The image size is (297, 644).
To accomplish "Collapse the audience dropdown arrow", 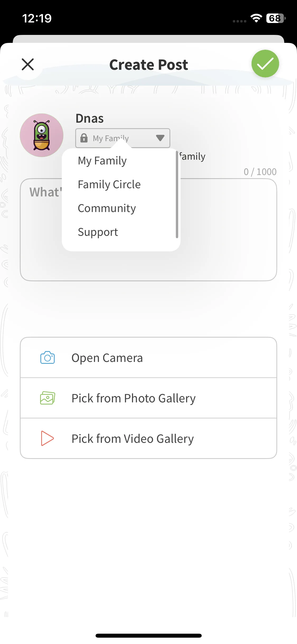I will (x=160, y=138).
